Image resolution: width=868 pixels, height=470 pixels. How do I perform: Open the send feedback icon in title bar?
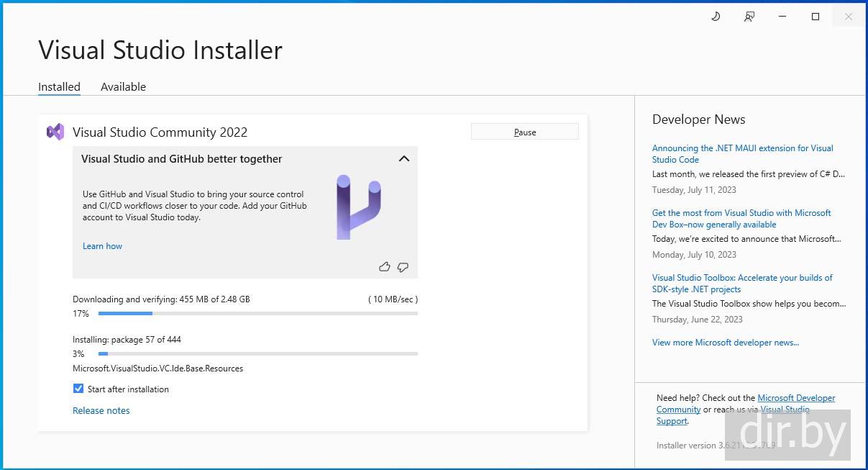[749, 17]
